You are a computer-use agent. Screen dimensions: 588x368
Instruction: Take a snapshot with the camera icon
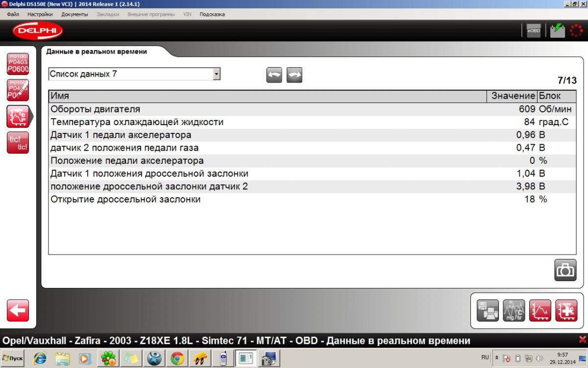[565, 270]
